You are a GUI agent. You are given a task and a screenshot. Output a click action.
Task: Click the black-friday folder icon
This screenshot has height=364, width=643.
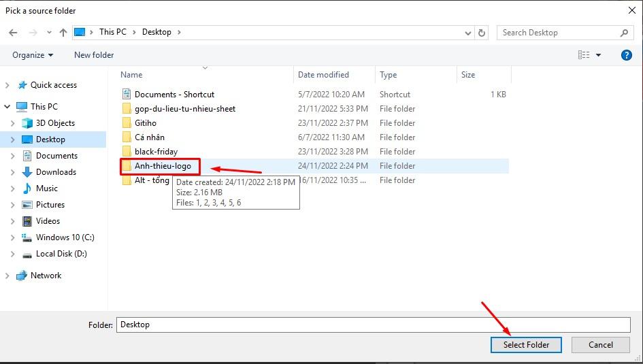[127, 152]
